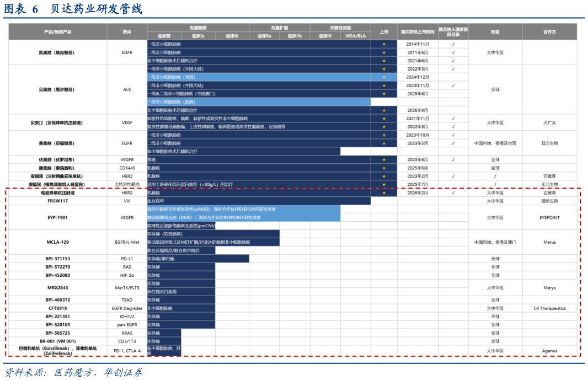The image size is (588, 380).
Task: Click the MCLA-129 product cell
Action: click(58, 242)
